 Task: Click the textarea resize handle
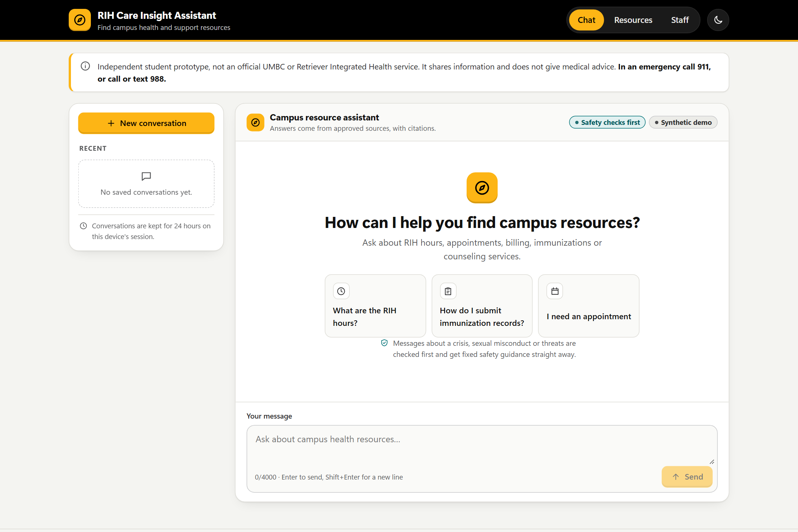712,461
